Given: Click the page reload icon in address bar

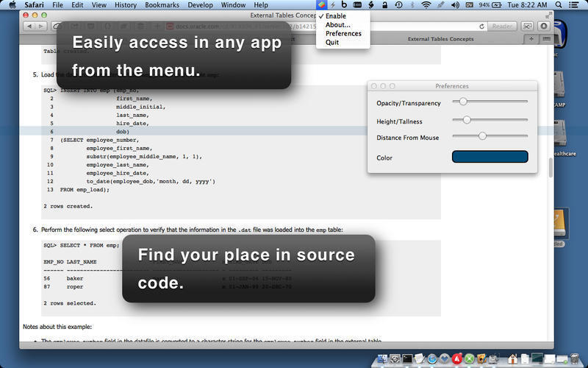Looking at the screenshot, I should tap(481, 26).
